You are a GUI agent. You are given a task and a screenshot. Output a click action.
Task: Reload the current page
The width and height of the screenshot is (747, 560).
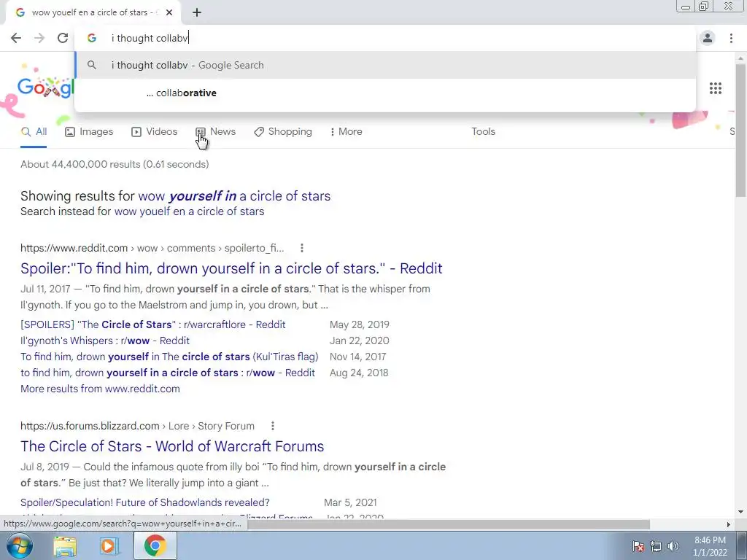click(63, 38)
